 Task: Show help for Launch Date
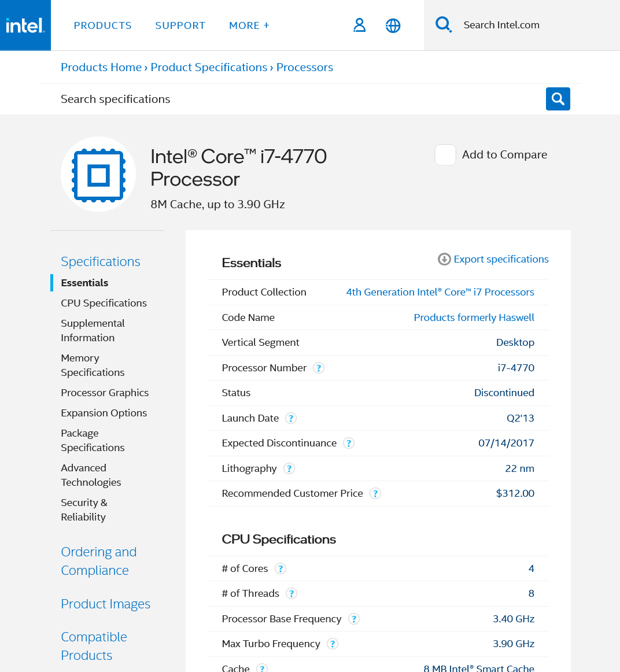point(291,418)
